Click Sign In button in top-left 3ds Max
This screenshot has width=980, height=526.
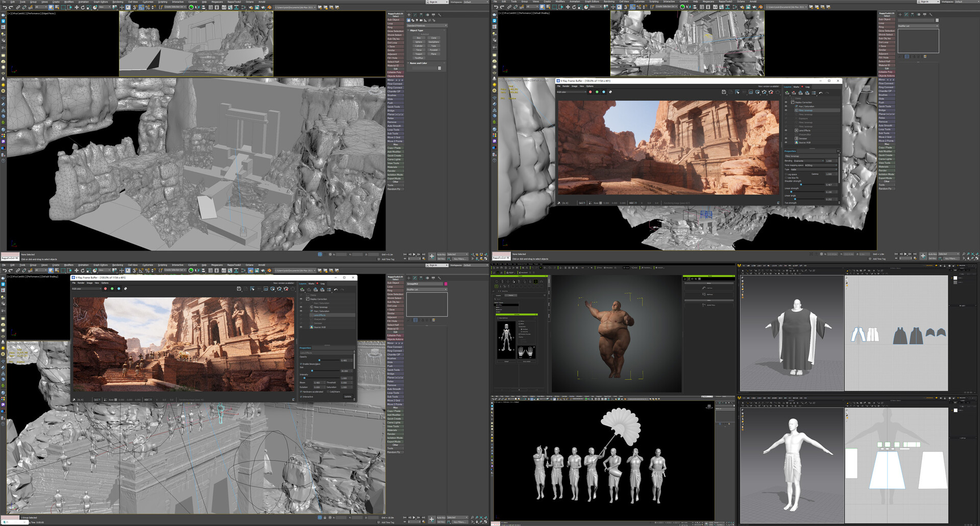tap(437, 2)
